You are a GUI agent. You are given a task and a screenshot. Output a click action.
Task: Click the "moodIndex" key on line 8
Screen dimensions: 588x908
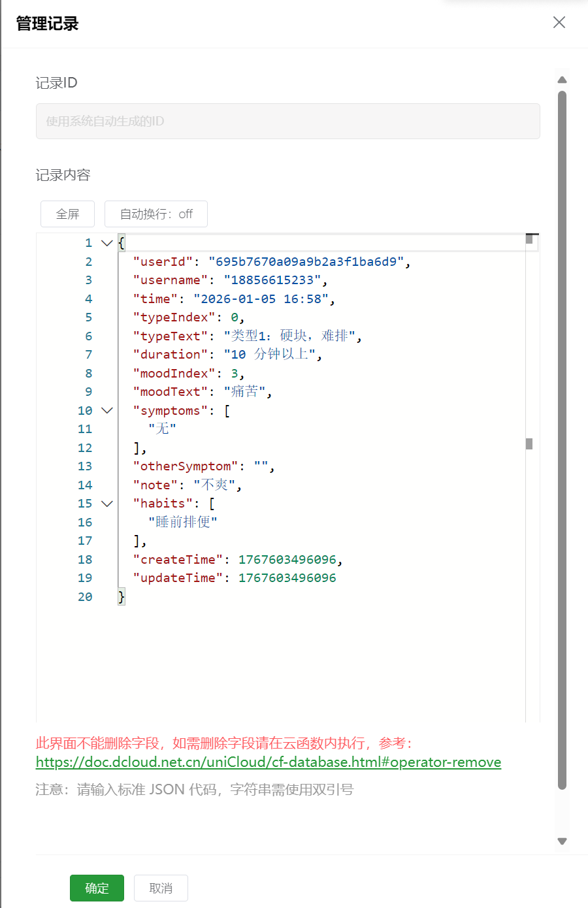pyautogui.click(x=174, y=373)
